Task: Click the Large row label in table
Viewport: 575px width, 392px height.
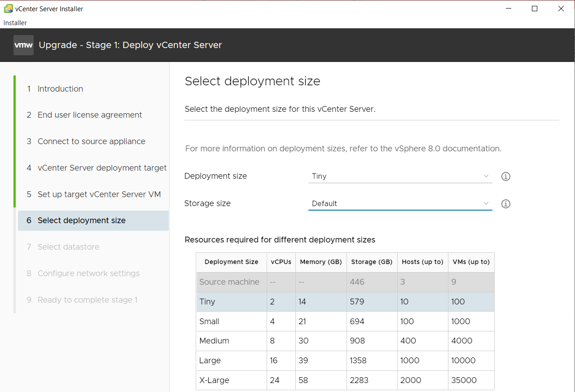Action: tap(210, 361)
